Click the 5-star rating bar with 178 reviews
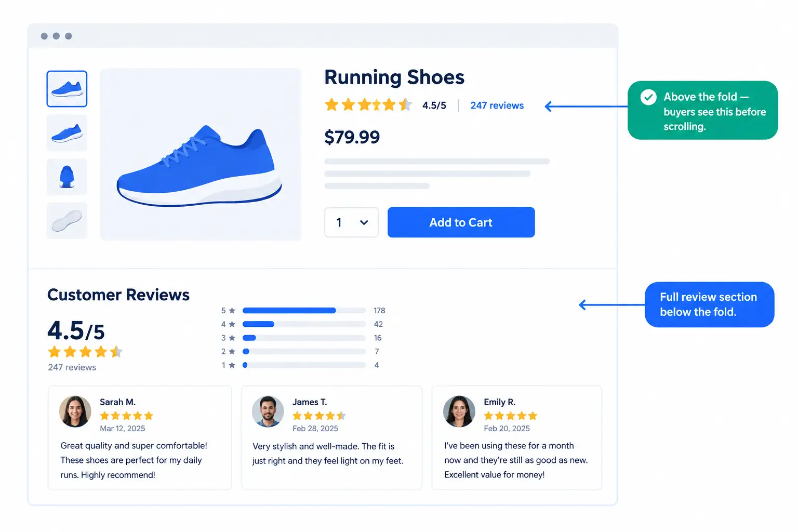Screen dimensions: 798x532 pos(304,311)
